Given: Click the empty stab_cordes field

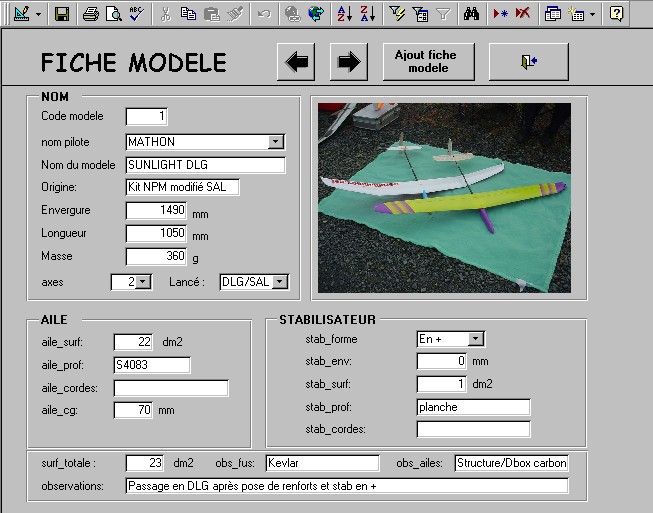Looking at the screenshot, I should (x=474, y=429).
